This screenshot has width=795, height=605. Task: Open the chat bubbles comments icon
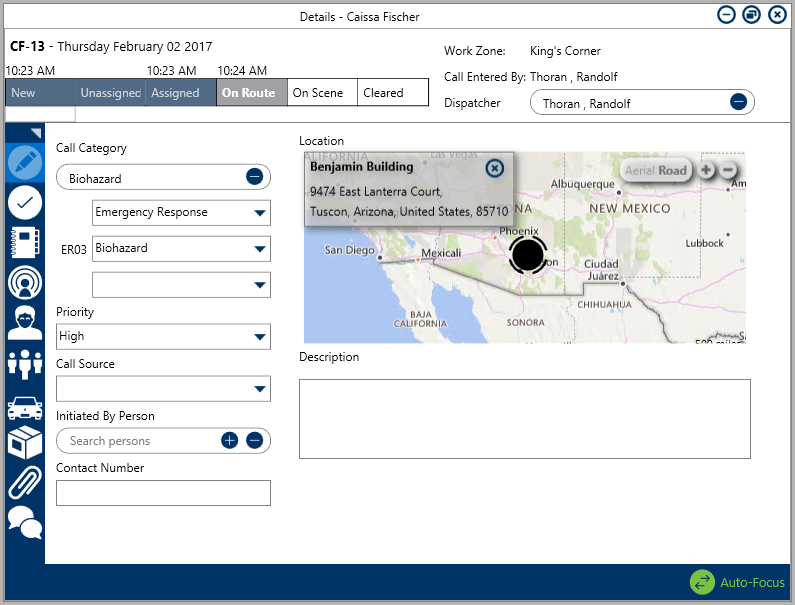pyautogui.click(x=25, y=520)
